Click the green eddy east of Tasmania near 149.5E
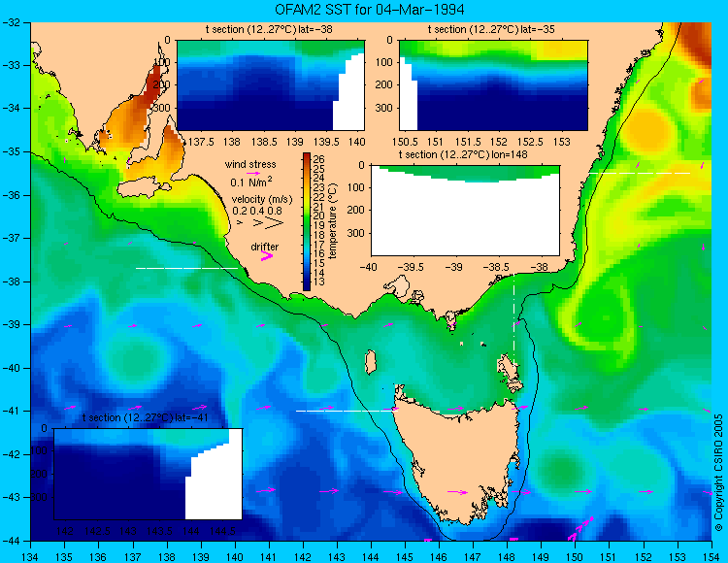Viewport: 728px width, 563px height. point(562,471)
